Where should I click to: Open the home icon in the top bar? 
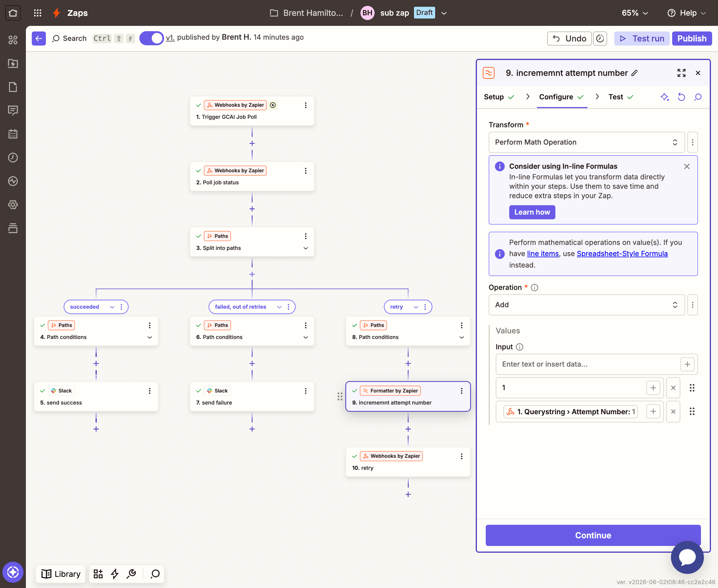13,13
